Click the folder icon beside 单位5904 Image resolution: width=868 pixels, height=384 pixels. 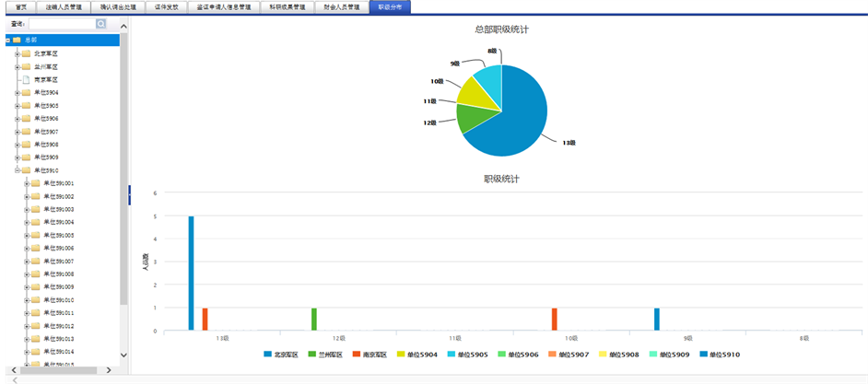26,93
